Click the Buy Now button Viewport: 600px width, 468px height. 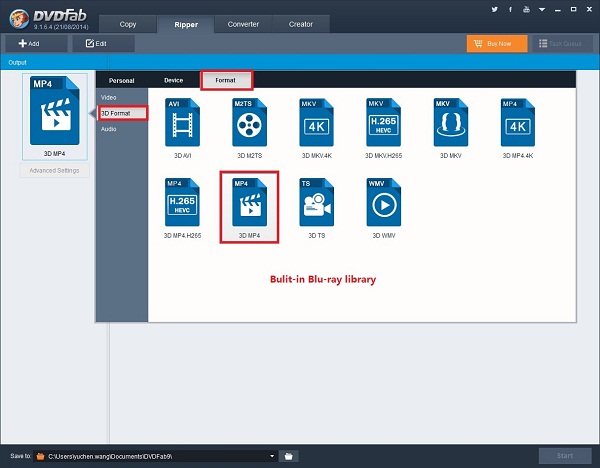497,44
